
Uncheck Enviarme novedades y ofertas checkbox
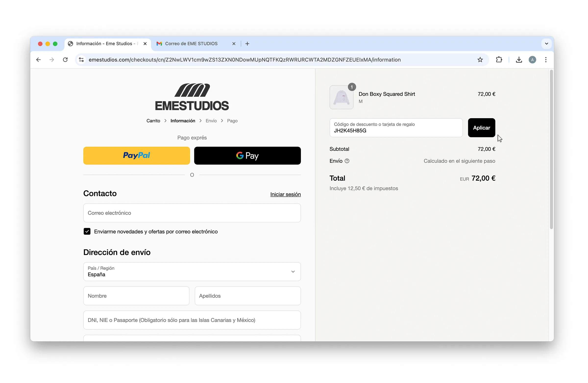[87, 232]
